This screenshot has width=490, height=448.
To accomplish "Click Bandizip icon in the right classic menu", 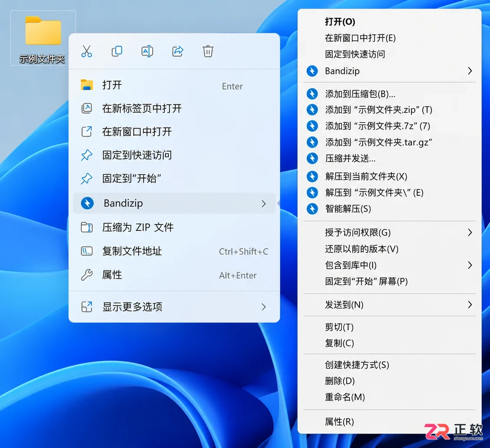I will pos(312,71).
